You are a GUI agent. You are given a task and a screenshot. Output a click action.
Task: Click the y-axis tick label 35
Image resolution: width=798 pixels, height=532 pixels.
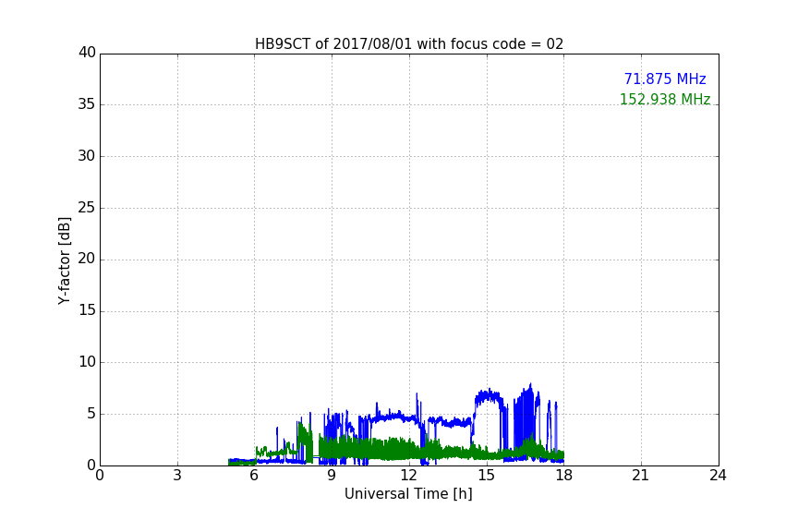(x=87, y=104)
